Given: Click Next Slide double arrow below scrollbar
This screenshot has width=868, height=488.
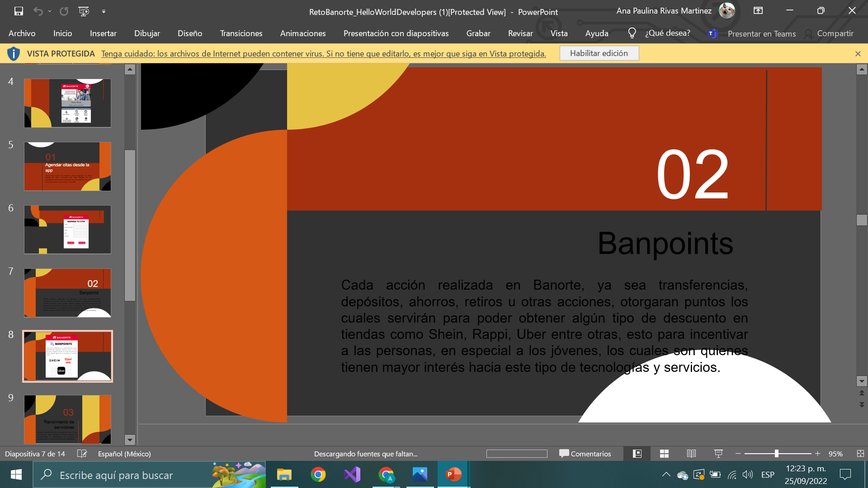Looking at the screenshot, I should click(862, 405).
